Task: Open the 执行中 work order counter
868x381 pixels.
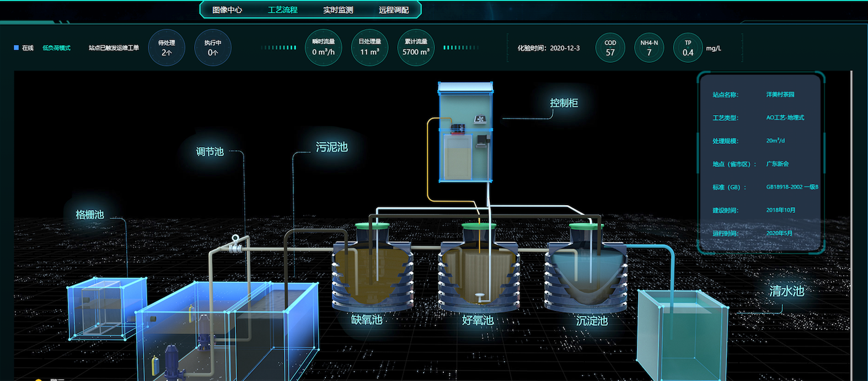Action: pyautogui.click(x=213, y=48)
